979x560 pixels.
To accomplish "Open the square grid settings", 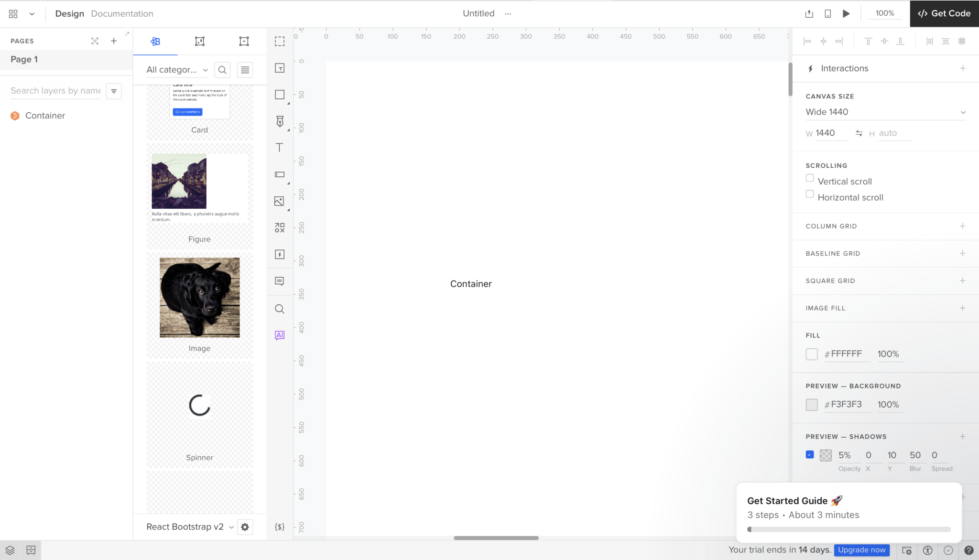I will click(x=962, y=280).
